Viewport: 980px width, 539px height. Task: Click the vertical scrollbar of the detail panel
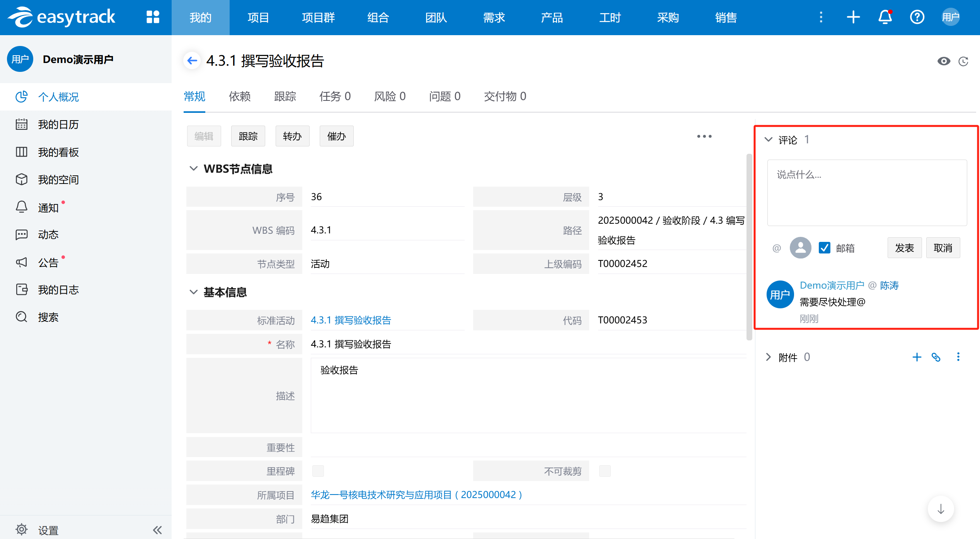click(749, 247)
